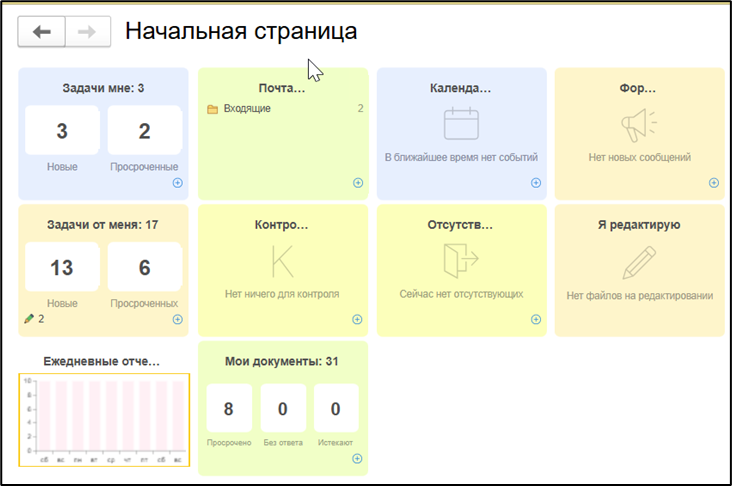
Task: Open the 8 Просрочено documents counter
Action: click(229, 409)
